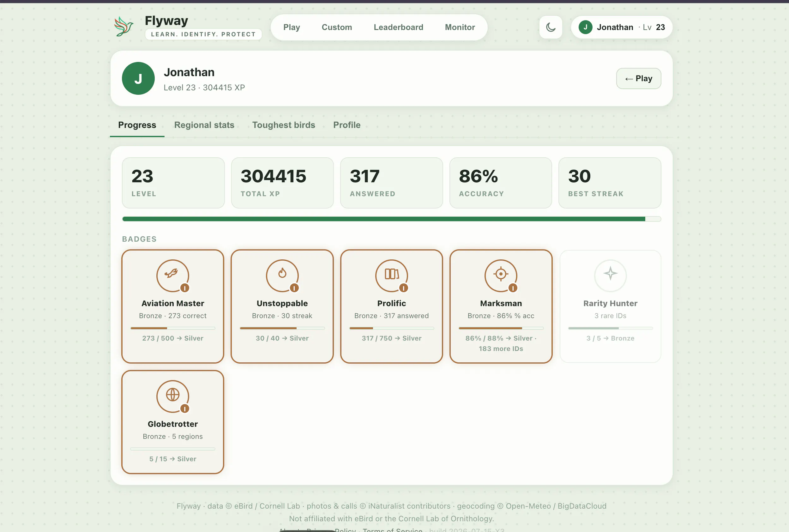789x532 pixels.
Task: Click "30 / 40 → Silver" text
Action: coord(282,338)
